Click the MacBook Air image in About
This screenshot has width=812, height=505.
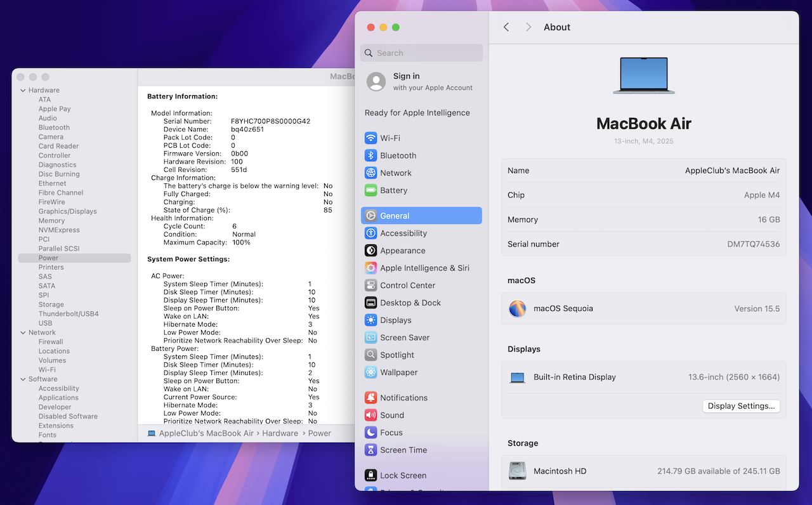(x=644, y=75)
